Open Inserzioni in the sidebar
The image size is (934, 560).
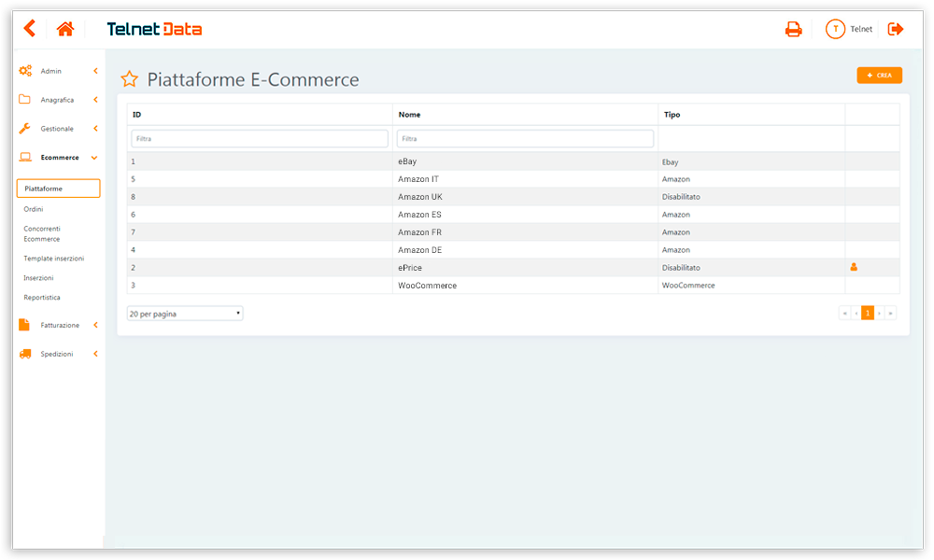pyautogui.click(x=38, y=278)
